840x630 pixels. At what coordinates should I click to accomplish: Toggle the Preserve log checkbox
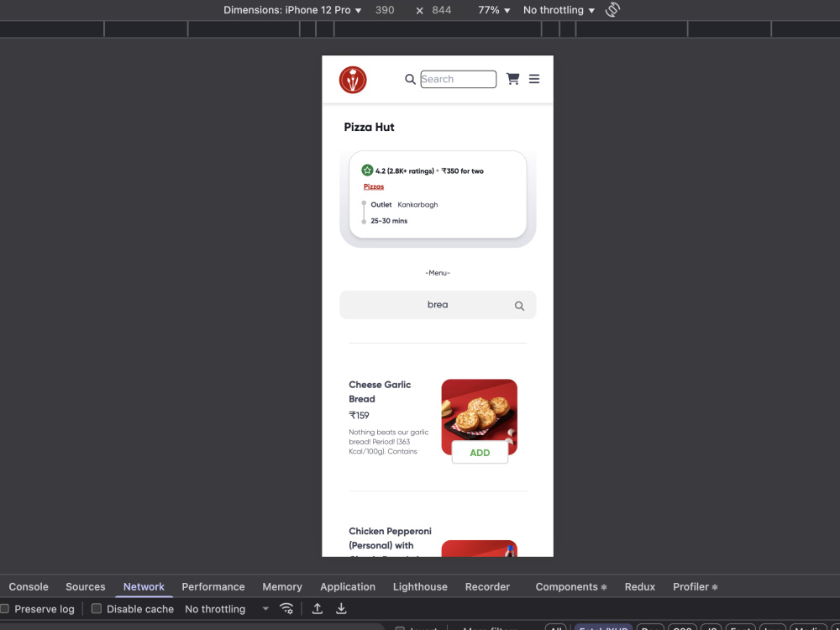pos(5,608)
